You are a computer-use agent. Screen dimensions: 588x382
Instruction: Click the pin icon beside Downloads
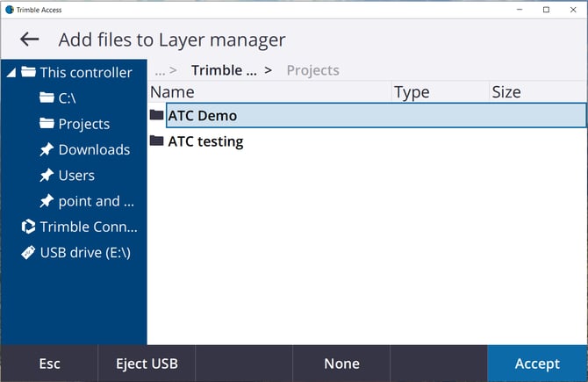[47, 149]
